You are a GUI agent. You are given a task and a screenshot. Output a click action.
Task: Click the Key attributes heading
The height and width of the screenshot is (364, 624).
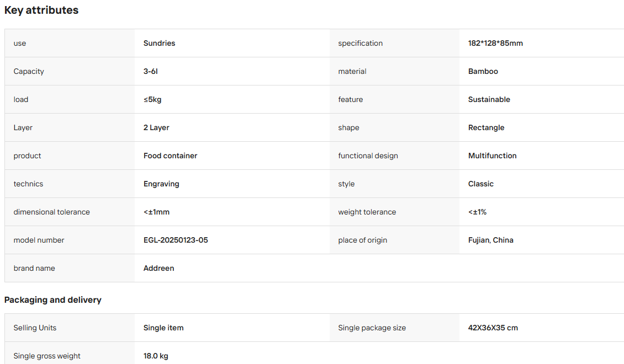[41, 10]
